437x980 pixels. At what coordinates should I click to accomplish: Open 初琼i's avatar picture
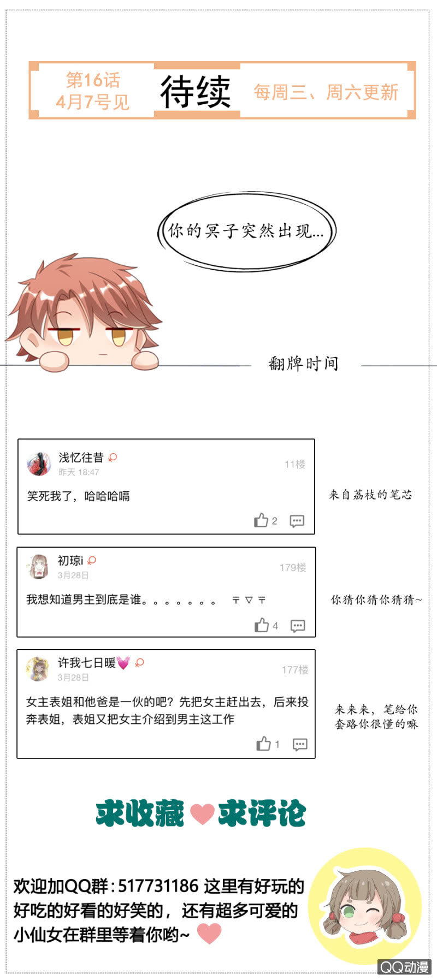(38, 567)
